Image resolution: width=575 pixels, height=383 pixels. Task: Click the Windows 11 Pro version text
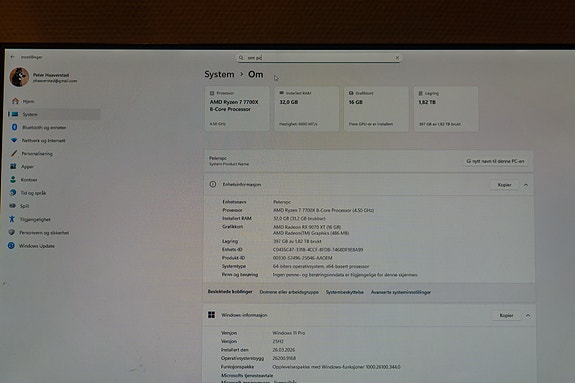coord(289,333)
